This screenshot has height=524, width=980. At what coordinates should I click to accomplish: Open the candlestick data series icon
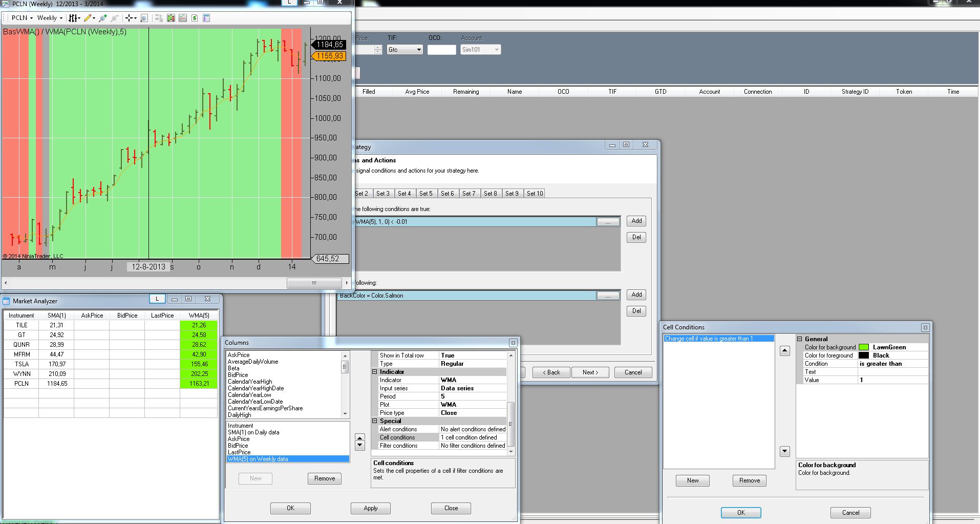(x=171, y=18)
